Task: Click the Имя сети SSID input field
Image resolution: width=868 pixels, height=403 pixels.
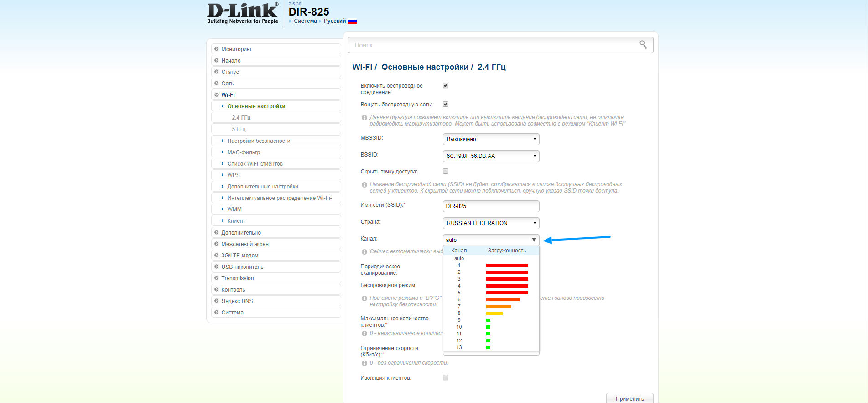Action: pos(491,206)
